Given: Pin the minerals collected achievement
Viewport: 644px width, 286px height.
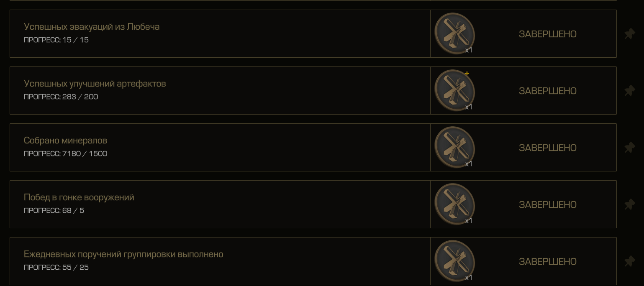Looking at the screenshot, I should (x=629, y=148).
